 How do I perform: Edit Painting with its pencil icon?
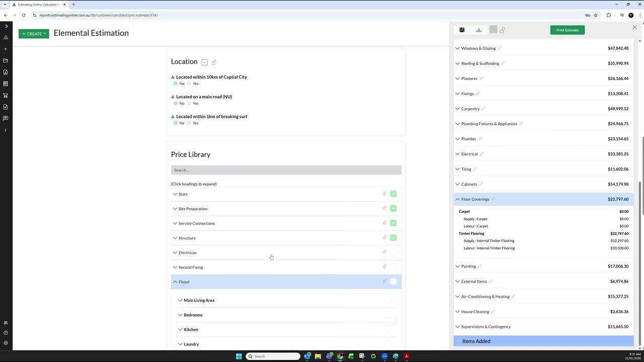[x=479, y=266]
